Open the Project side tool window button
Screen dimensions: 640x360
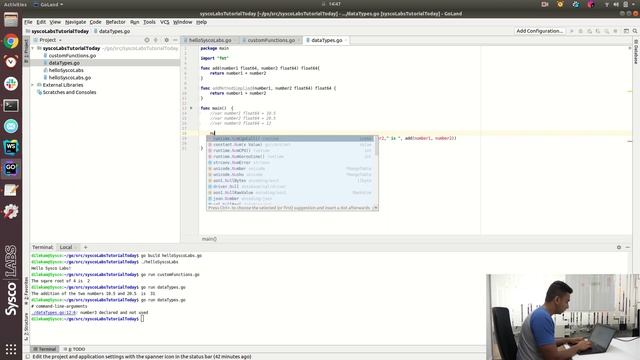[27, 51]
